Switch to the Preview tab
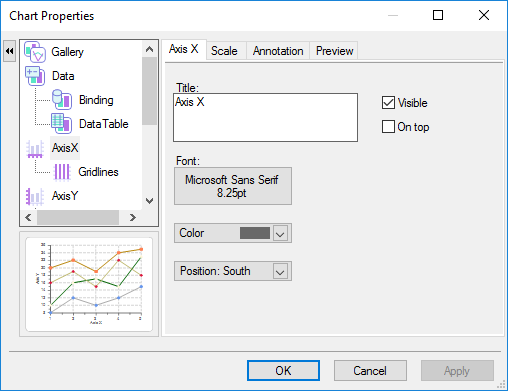Image resolution: width=508 pixels, height=391 pixels. point(334,51)
